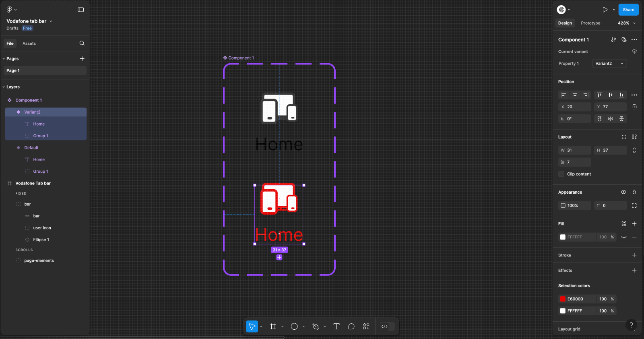Select the Ellipse 1 layer
Viewport: 644px width, 339px height.
point(41,240)
